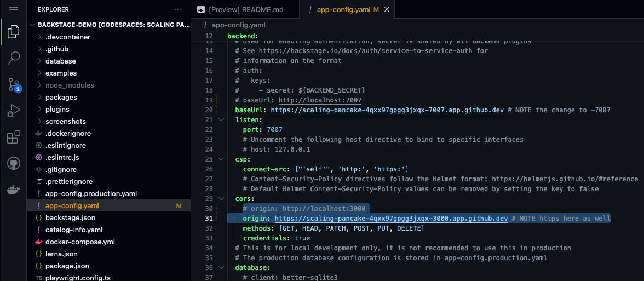Open the Search magnifier view
The image size is (644, 281).
[x=14, y=58]
